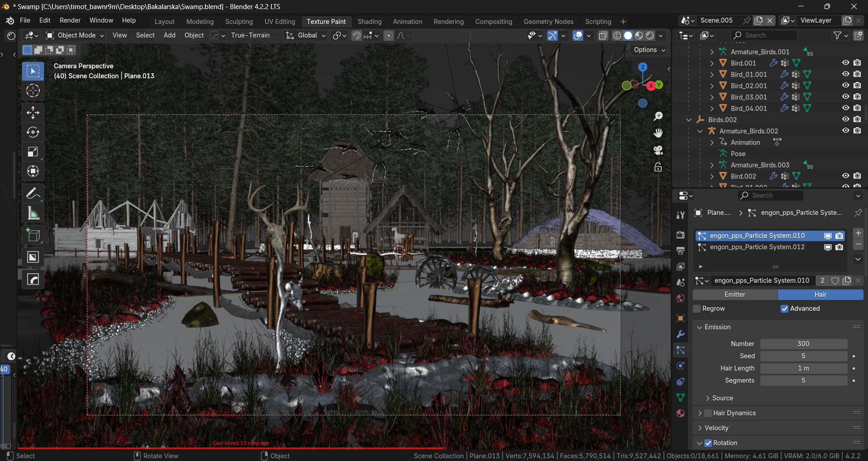Activate the Annotate pencil tool
868x461 pixels.
tap(33, 193)
